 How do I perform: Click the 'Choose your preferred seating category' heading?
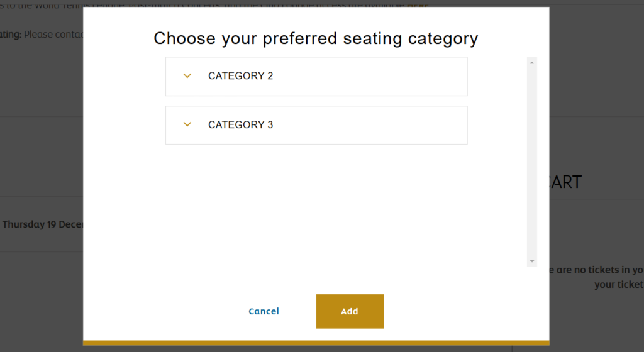[316, 38]
